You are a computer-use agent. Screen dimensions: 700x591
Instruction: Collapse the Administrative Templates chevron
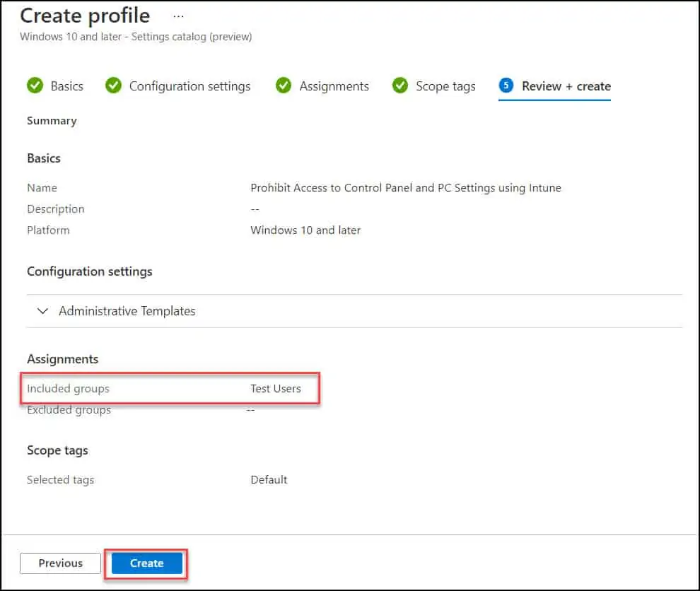click(42, 310)
